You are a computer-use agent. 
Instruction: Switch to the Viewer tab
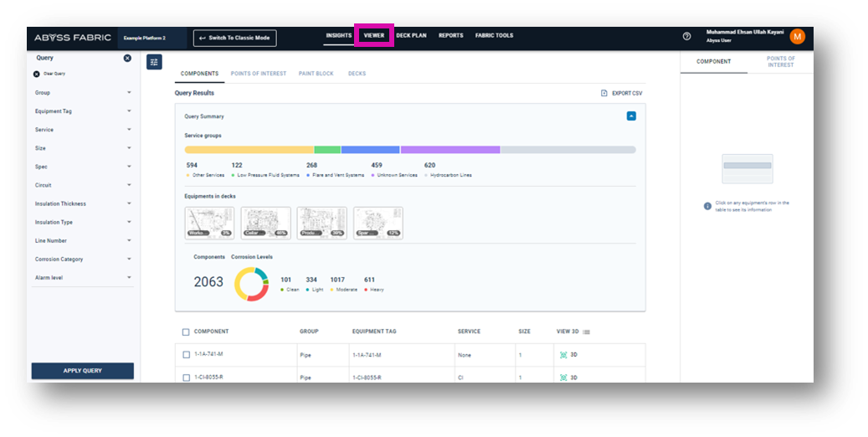(x=373, y=36)
